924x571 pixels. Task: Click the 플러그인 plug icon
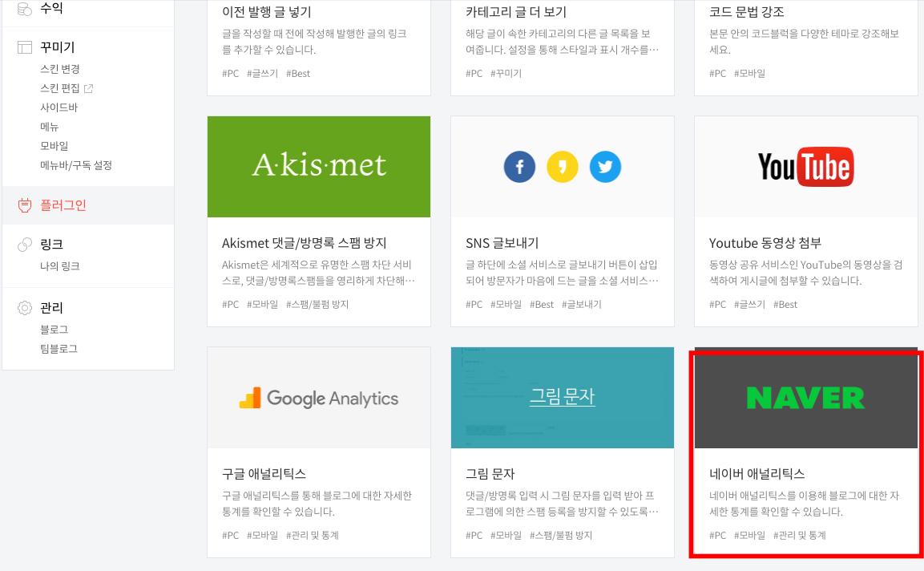(x=25, y=205)
